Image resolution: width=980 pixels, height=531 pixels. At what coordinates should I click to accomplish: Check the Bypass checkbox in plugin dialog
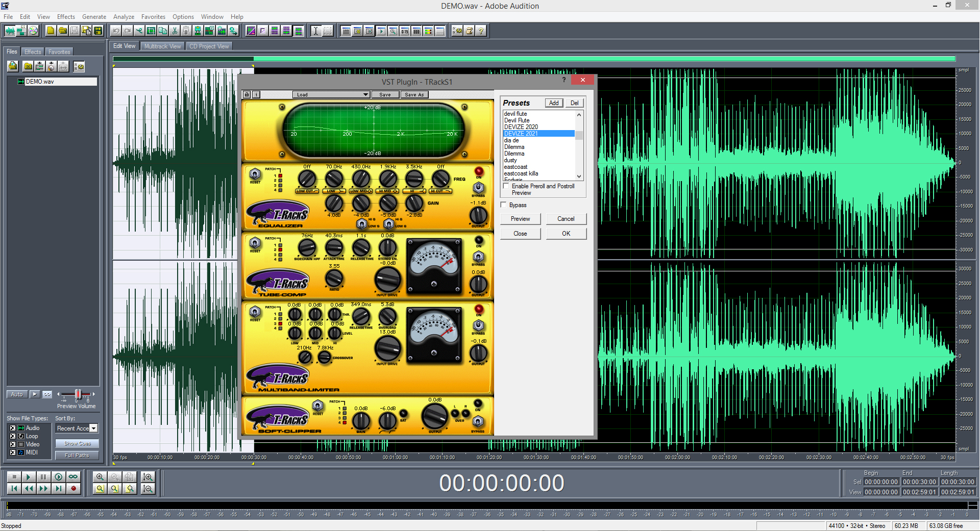click(504, 205)
